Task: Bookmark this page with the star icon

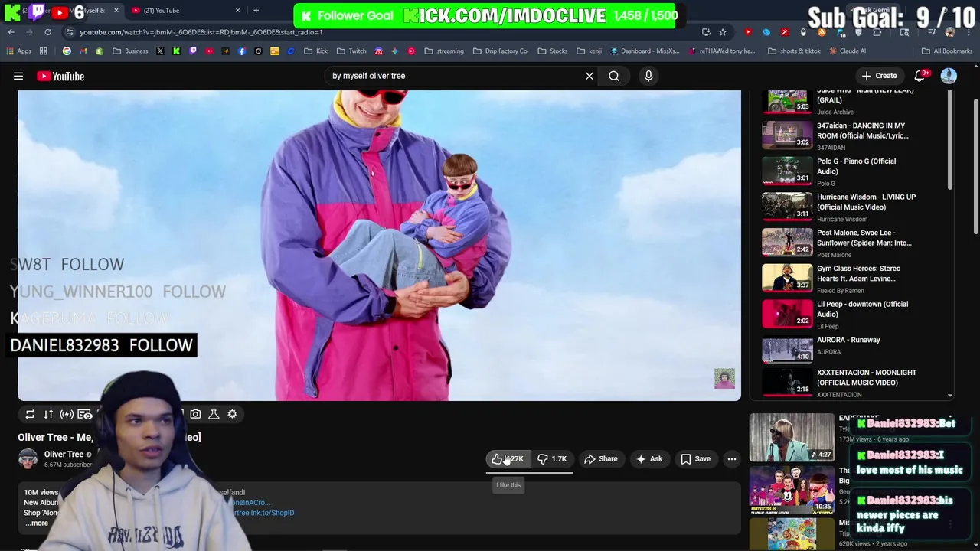Action: [x=723, y=32]
